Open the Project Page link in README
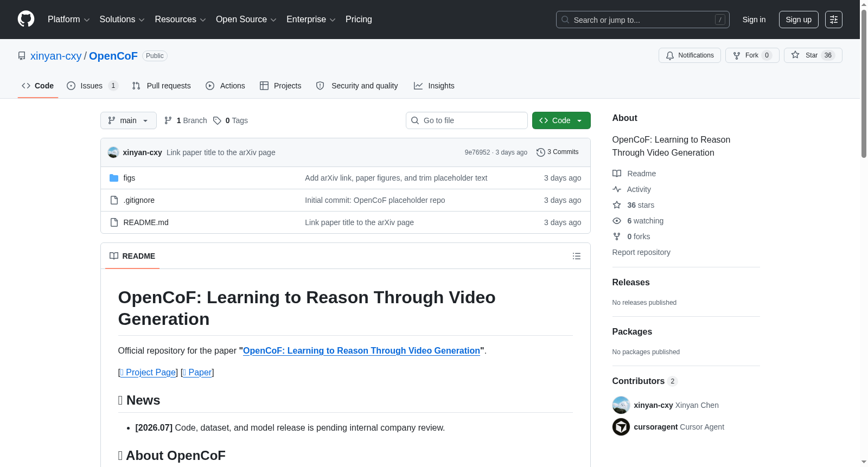 pos(148,372)
